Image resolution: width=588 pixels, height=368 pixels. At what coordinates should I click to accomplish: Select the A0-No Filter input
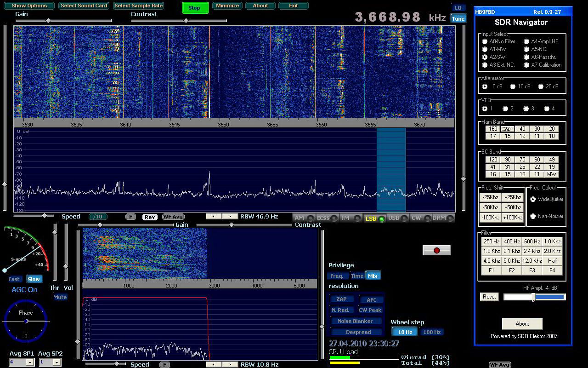[485, 41]
